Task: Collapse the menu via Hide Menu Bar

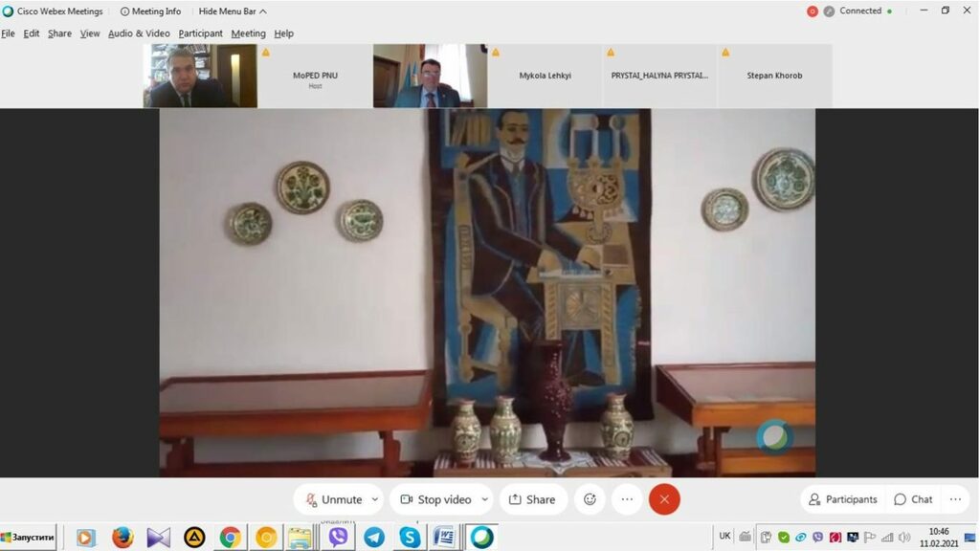Action: (233, 11)
